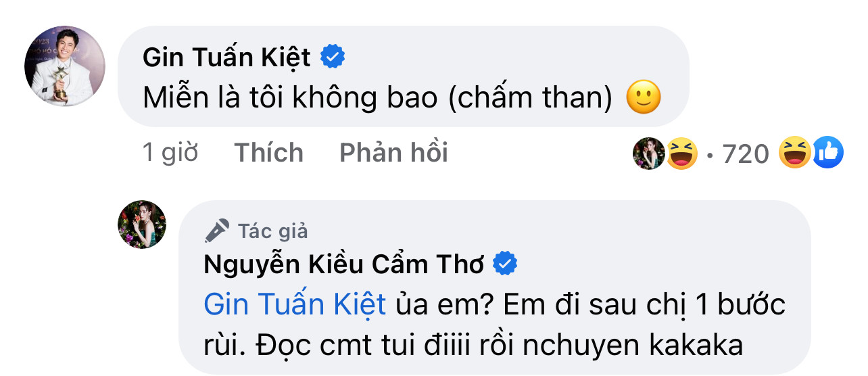This screenshot has width=868, height=376.
Task: Open Nguyễn Kiều Cẩm Thơ's avatar
Action: 142,225
